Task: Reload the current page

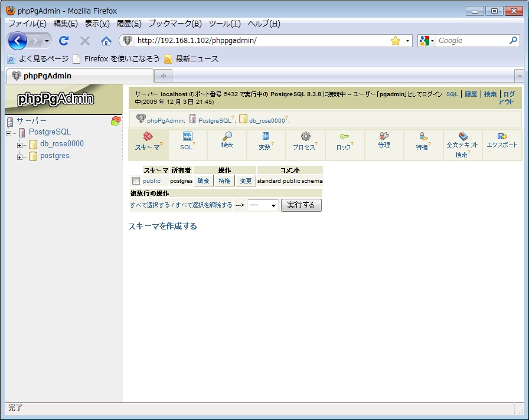Action: [64, 41]
